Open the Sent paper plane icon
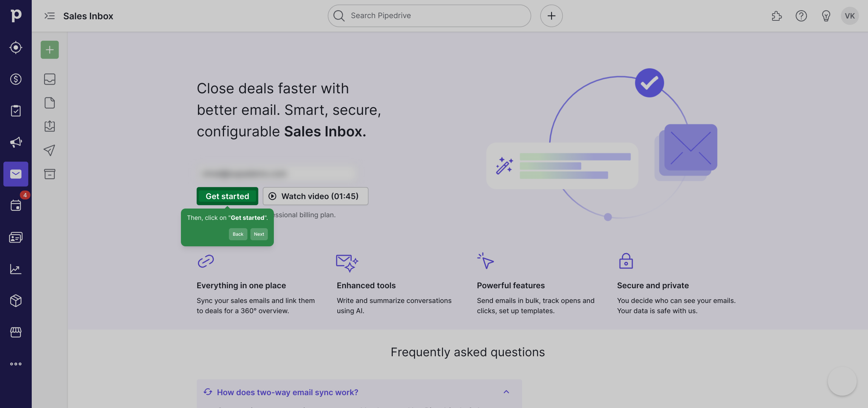Image resolution: width=868 pixels, height=408 pixels. (x=50, y=150)
